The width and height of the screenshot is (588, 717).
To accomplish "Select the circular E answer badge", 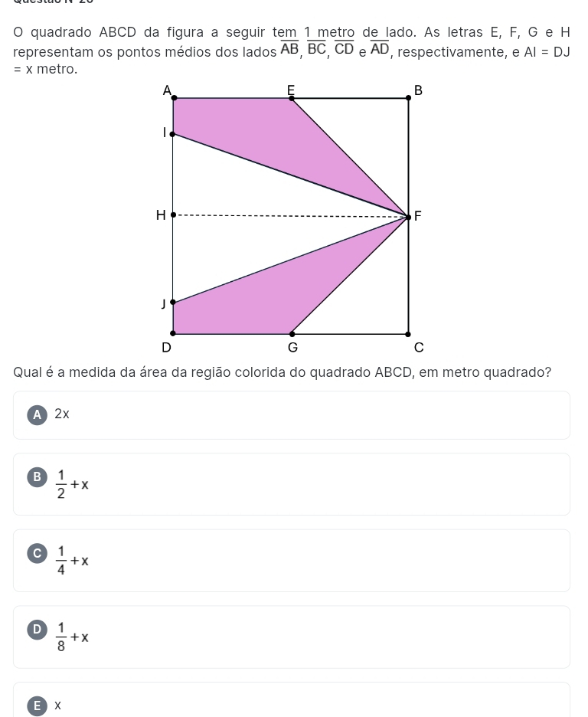I will pyautogui.click(x=36, y=705).
